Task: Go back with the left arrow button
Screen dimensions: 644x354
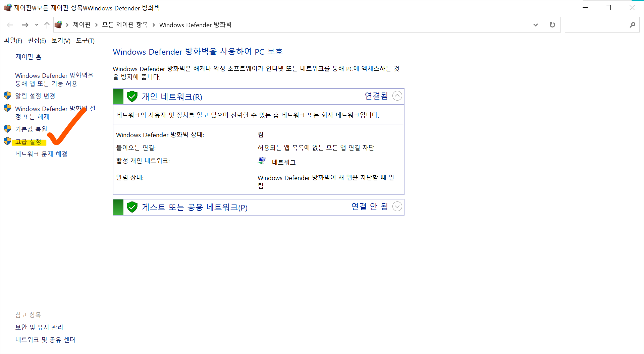Action: coord(10,25)
